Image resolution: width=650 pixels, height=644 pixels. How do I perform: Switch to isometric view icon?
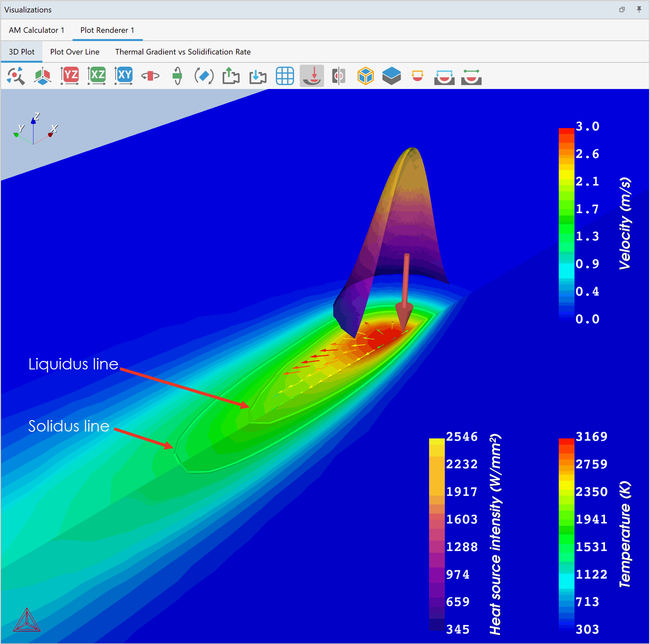tap(42, 76)
